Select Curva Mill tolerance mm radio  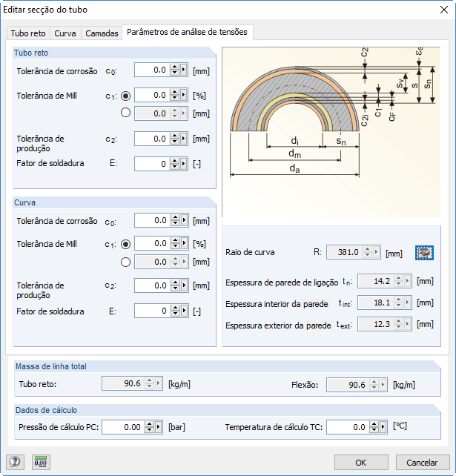pos(125,262)
